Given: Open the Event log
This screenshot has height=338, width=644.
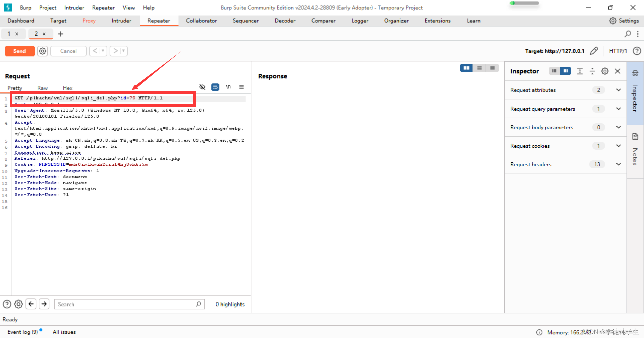Looking at the screenshot, I should tap(23, 332).
